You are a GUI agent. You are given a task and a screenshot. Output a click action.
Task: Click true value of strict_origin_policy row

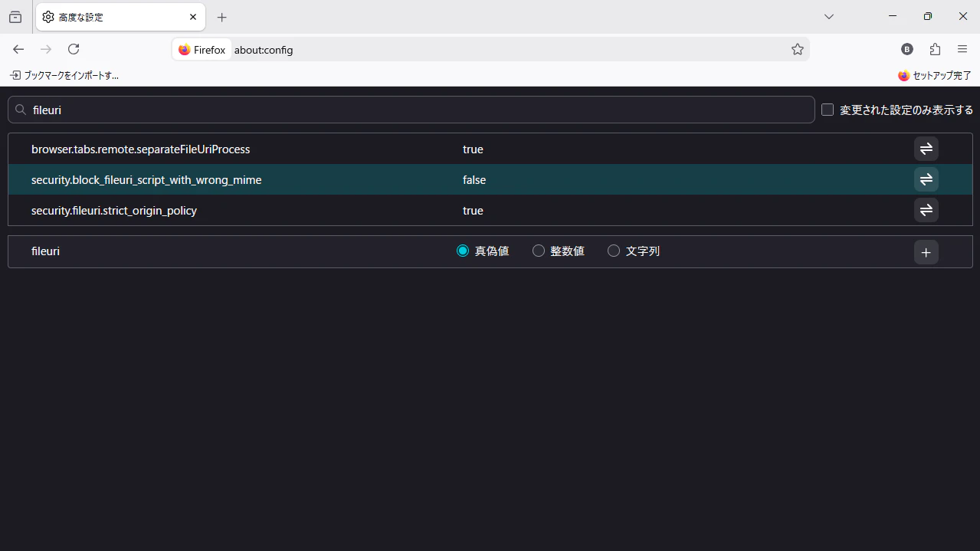point(473,211)
